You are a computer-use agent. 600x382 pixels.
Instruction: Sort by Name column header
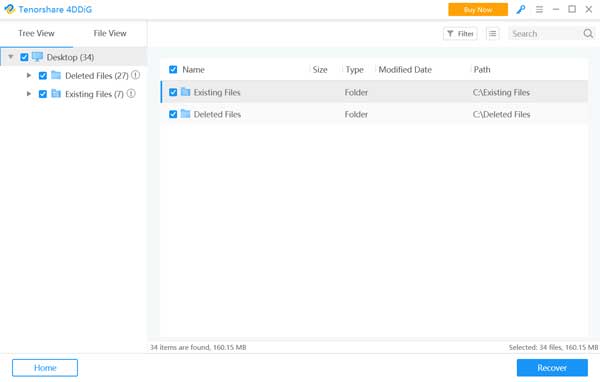193,70
